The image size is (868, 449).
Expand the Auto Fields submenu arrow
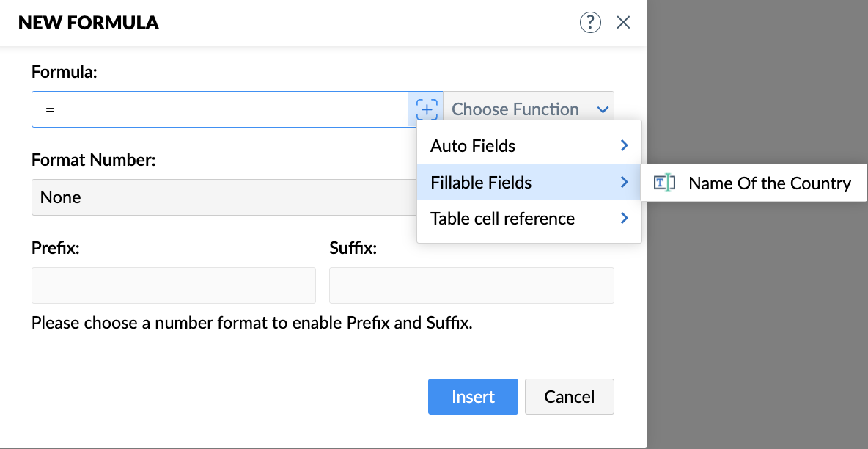click(624, 145)
